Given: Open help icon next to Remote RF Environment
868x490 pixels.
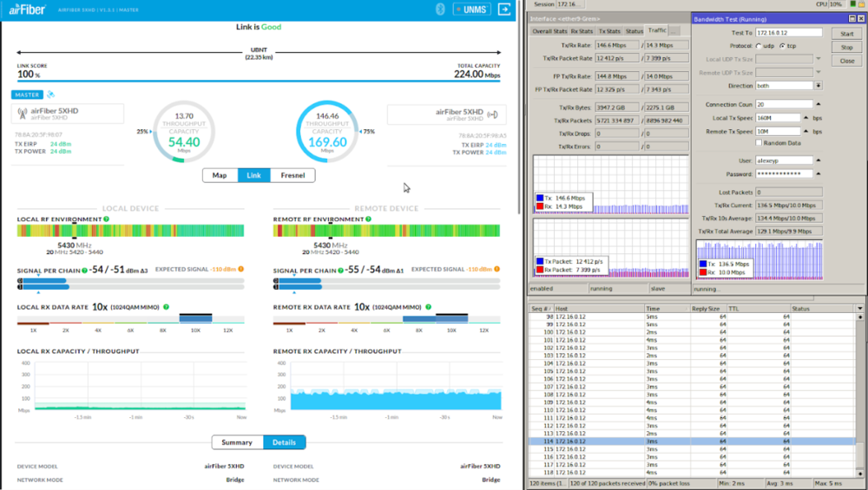Looking at the screenshot, I should [x=369, y=219].
